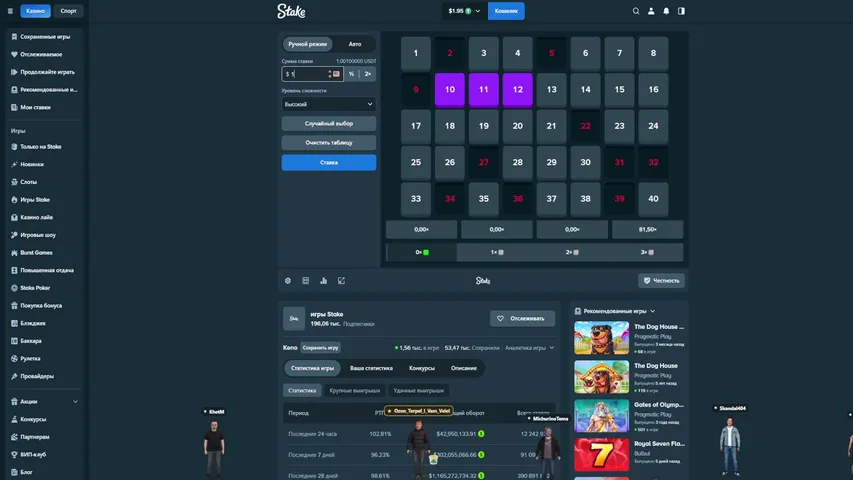
Task: Open the search magnifier icon
Action: tap(635, 11)
